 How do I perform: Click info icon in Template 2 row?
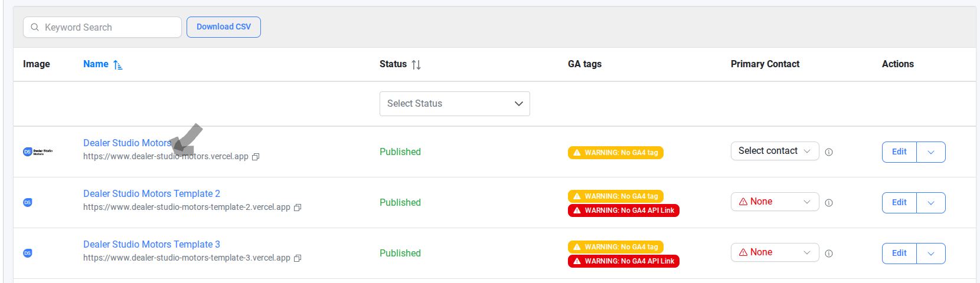pyautogui.click(x=829, y=203)
